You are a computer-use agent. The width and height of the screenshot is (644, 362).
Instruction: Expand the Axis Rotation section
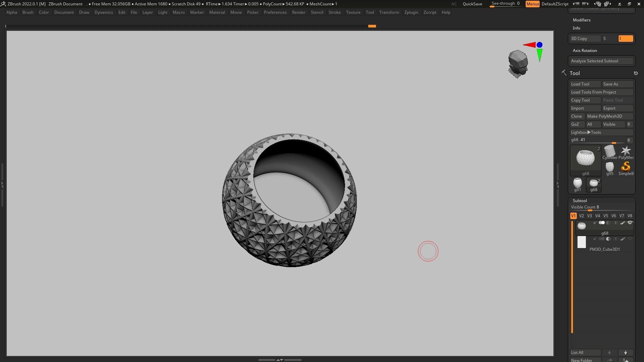coord(585,51)
